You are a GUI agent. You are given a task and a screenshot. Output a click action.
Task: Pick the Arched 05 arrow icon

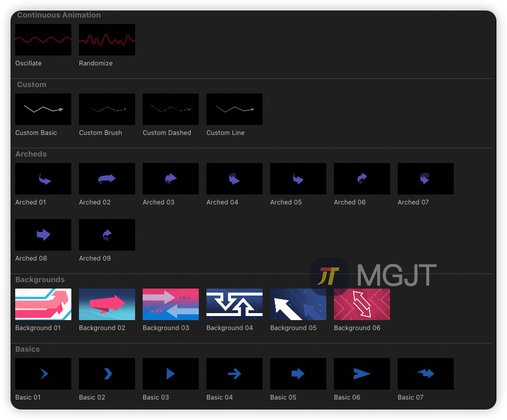point(298,179)
